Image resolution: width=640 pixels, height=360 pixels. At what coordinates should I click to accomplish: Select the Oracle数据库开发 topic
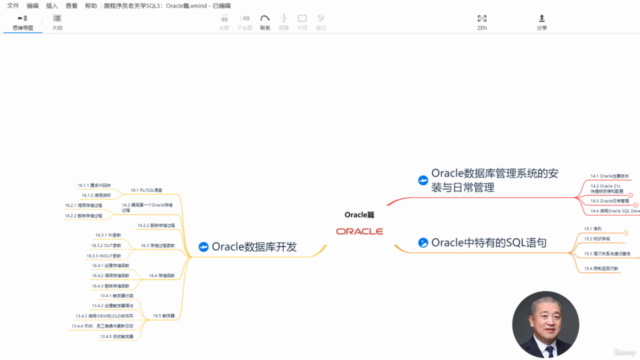coord(254,247)
